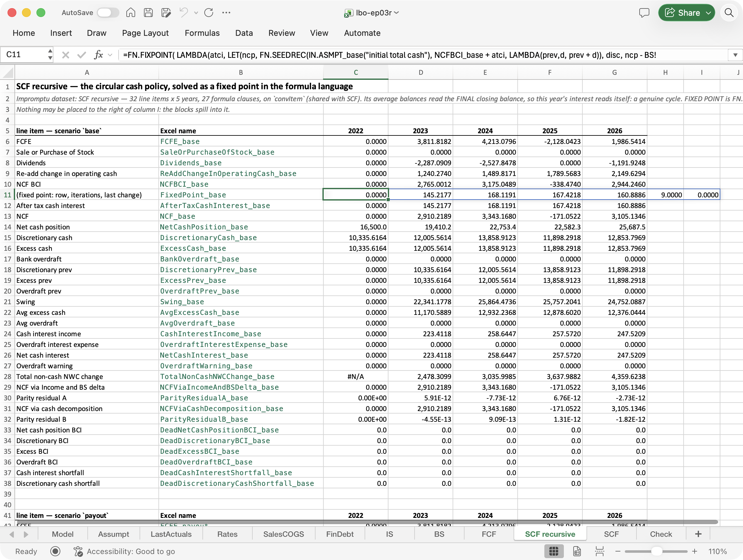Click the zoom slider handle
Image resolution: width=743 pixels, height=560 pixels.
click(x=656, y=551)
